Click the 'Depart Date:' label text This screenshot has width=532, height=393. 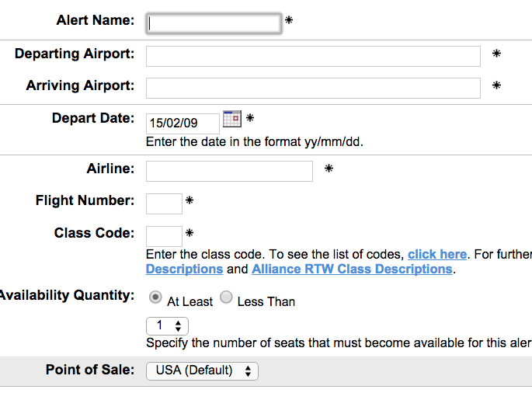coord(92,118)
